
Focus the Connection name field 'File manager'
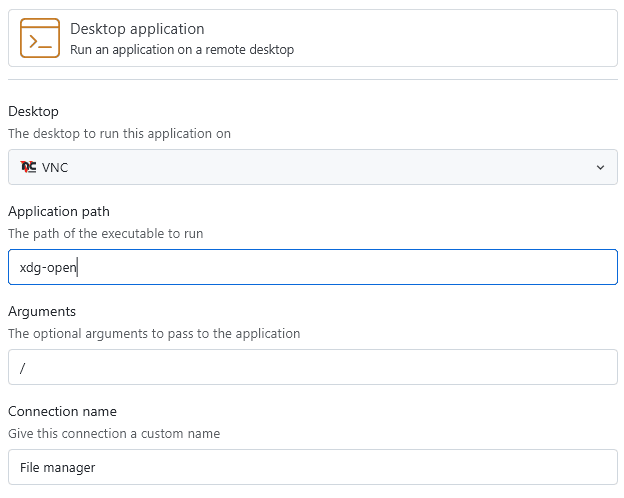click(312, 467)
